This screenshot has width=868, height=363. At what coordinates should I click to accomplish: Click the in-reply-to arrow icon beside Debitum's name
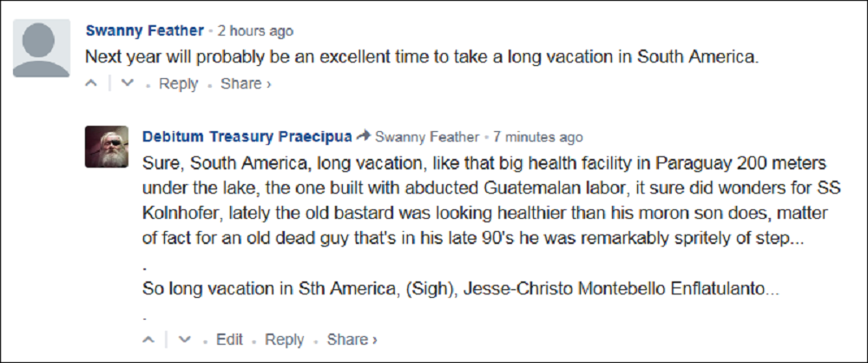(x=364, y=136)
